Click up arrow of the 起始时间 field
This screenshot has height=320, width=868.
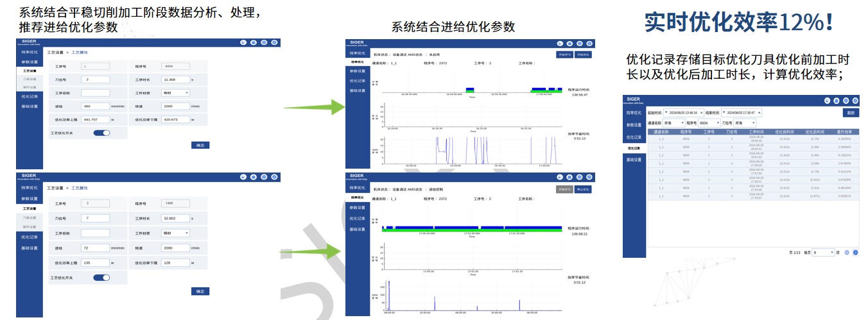(702, 112)
